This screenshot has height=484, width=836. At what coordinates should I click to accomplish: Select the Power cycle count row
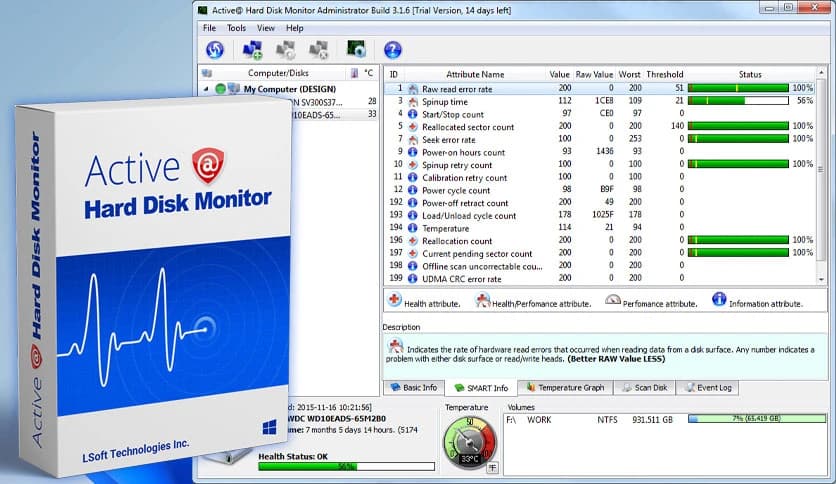tap(600, 190)
